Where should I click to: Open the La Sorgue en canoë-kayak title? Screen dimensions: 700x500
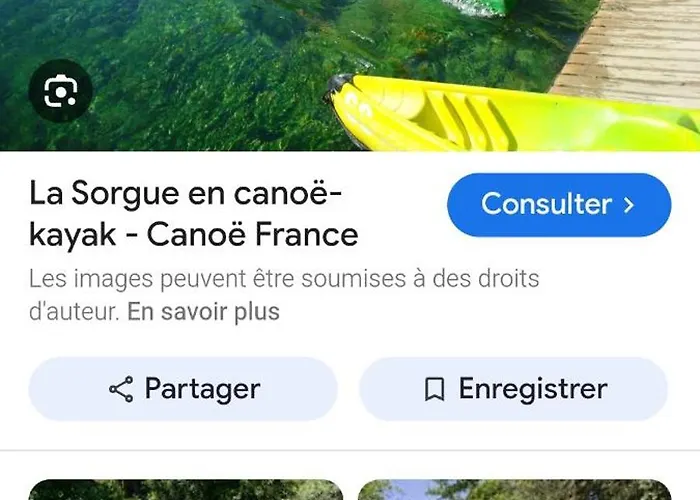click(x=194, y=213)
